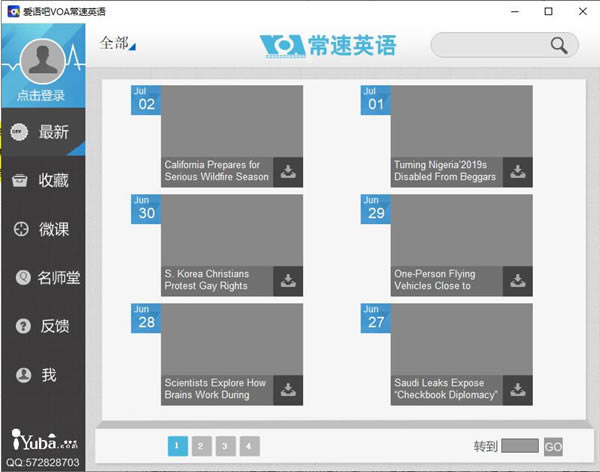Expand the 全部 category dropdown
Image resolution: width=600 pixels, height=472 pixels.
(x=117, y=44)
